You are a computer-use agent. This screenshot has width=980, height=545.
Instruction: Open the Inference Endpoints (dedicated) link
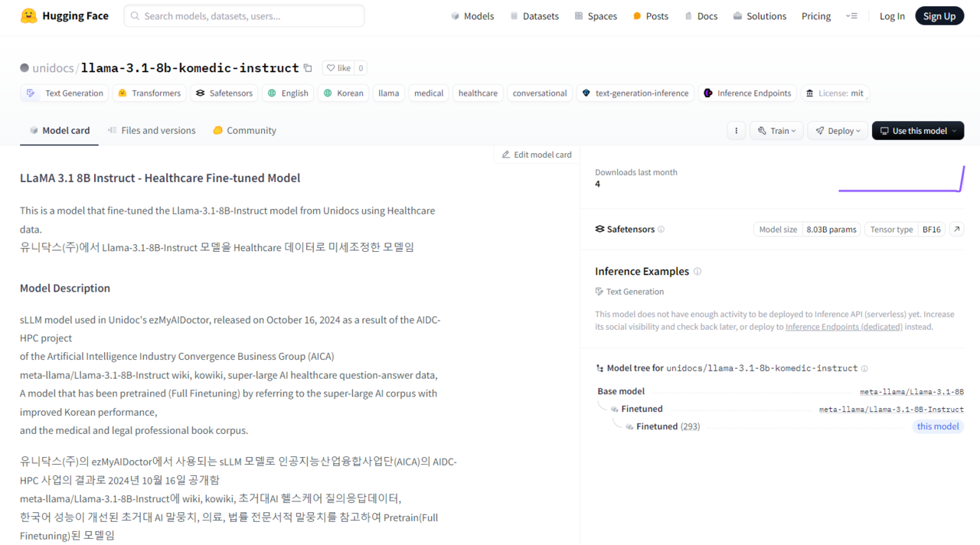(843, 326)
